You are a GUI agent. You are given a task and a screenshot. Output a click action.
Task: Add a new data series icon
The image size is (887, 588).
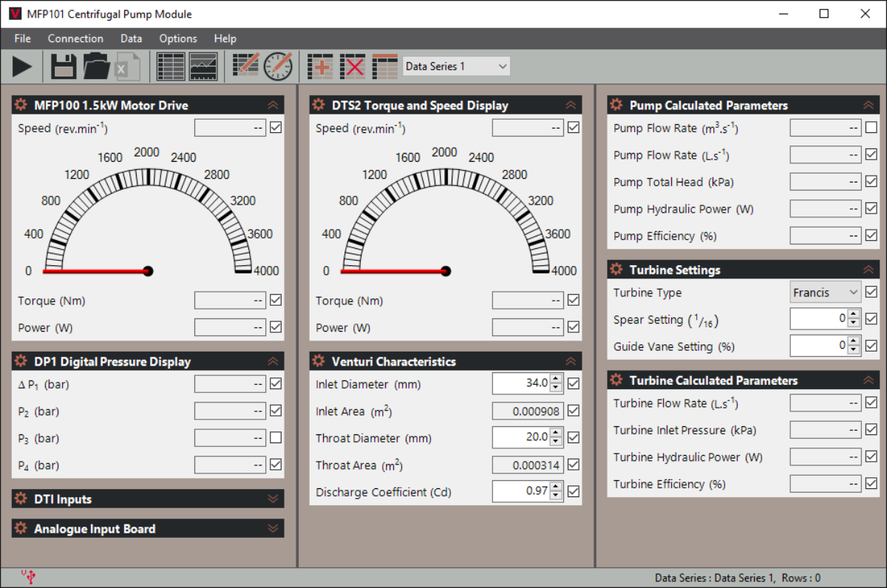[320, 66]
